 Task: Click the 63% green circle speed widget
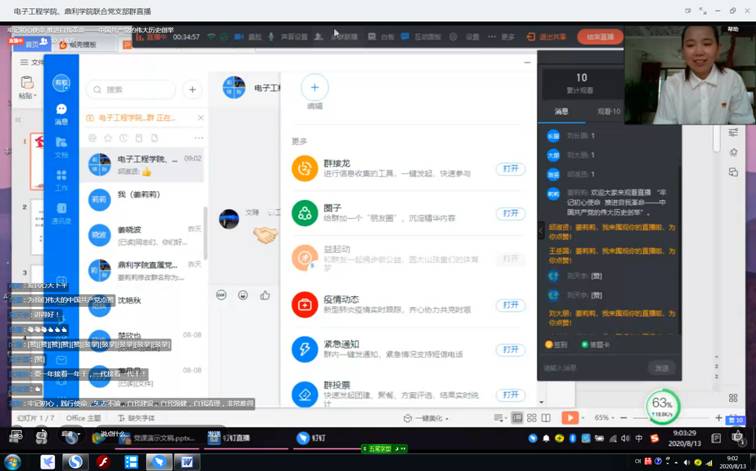[x=662, y=406]
